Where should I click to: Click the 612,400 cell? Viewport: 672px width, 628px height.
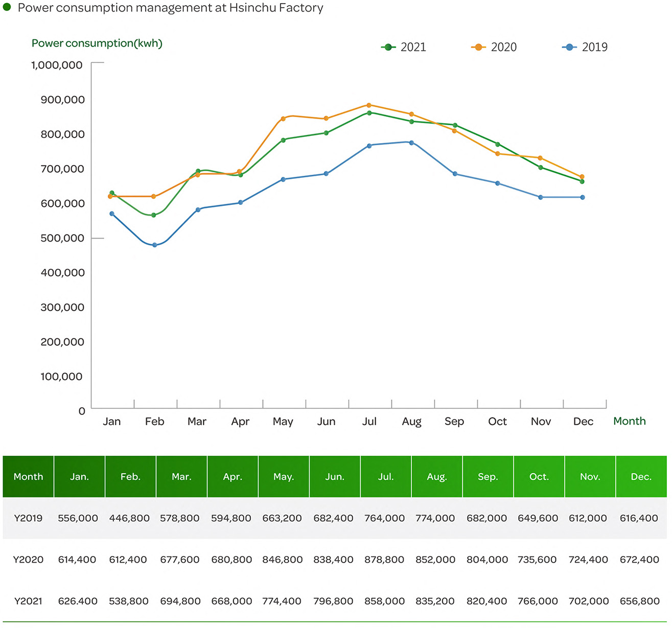(x=128, y=560)
